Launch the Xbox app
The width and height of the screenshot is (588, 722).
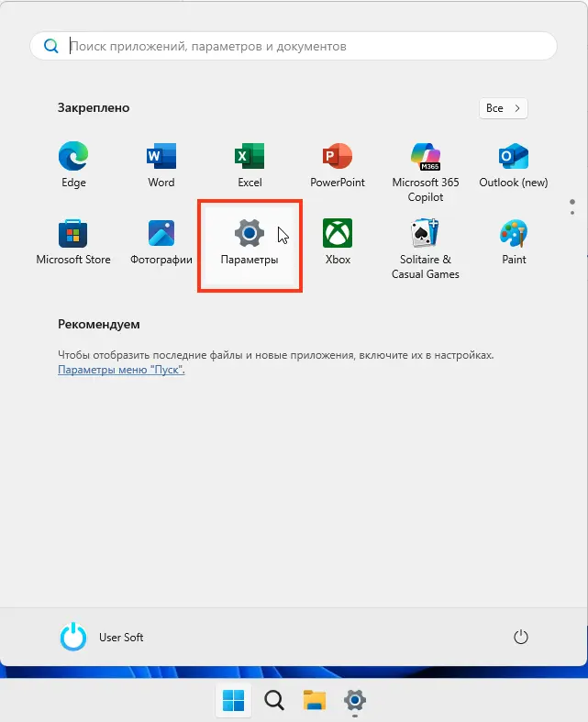point(338,242)
